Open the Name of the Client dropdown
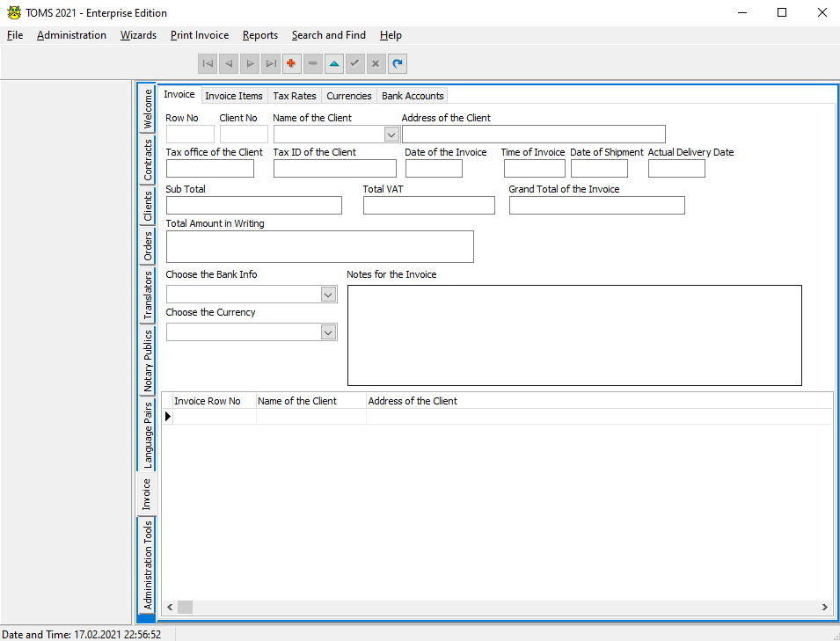 click(391, 134)
